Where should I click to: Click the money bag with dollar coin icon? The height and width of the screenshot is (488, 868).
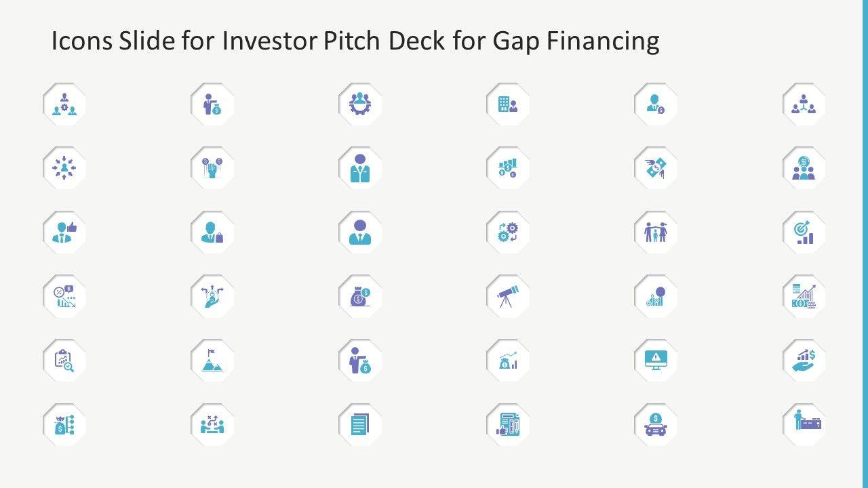[x=360, y=296]
